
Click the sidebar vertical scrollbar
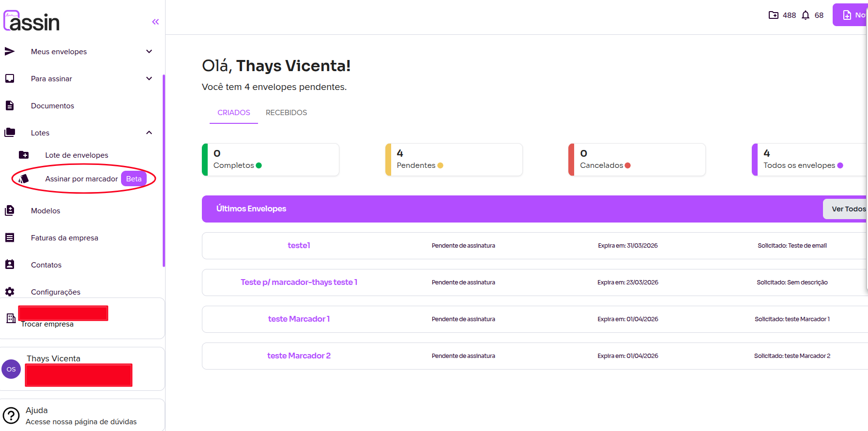pos(164,170)
